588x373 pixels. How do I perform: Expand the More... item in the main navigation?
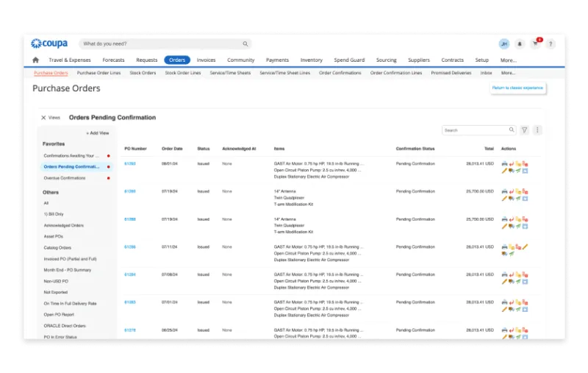pyautogui.click(x=508, y=60)
